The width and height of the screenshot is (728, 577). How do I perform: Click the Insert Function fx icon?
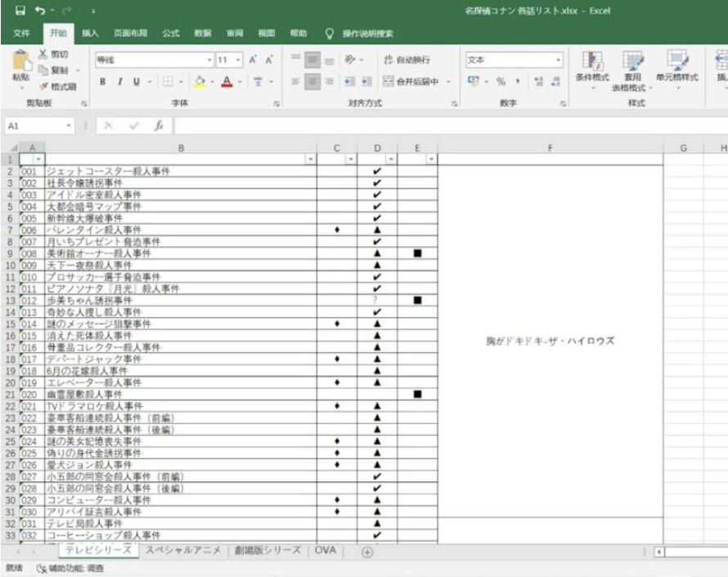pos(160,127)
